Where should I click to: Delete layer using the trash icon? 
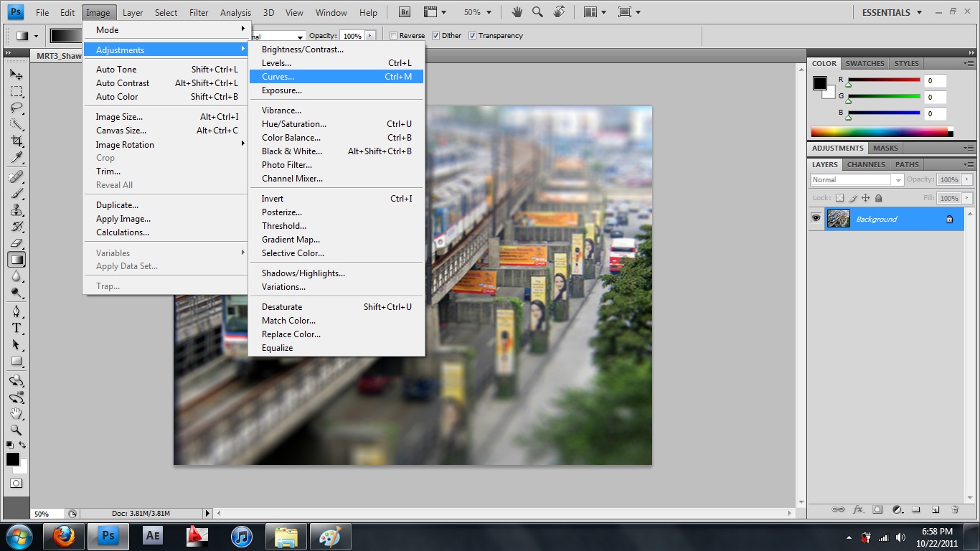pos(955,509)
